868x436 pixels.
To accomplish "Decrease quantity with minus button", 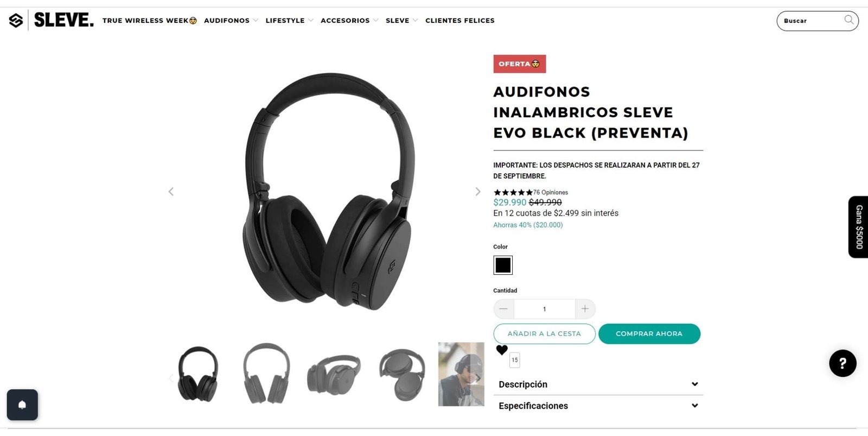I will (503, 309).
